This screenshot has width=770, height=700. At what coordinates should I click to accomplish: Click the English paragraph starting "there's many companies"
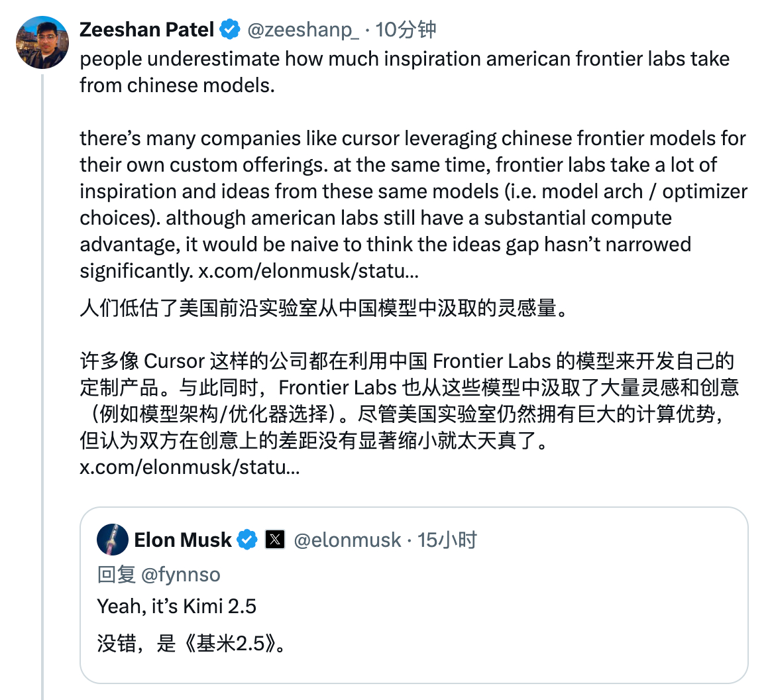[412, 192]
